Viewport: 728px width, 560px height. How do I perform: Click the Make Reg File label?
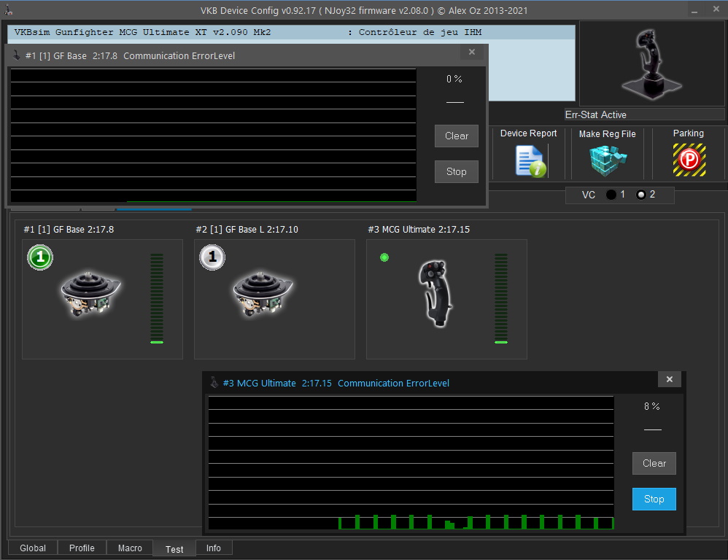pos(608,133)
